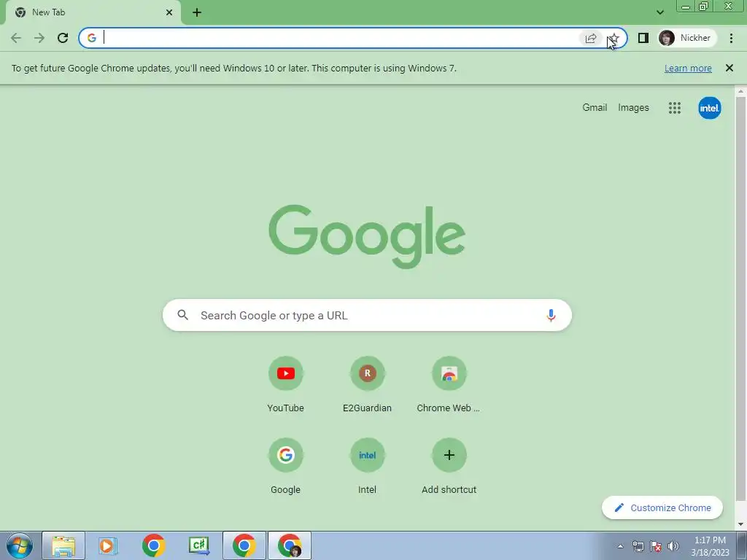Open Windows Media Player from taskbar
Image resolution: width=747 pixels, height=560 pixels.
pyautogui.click(x=108, y=545)
